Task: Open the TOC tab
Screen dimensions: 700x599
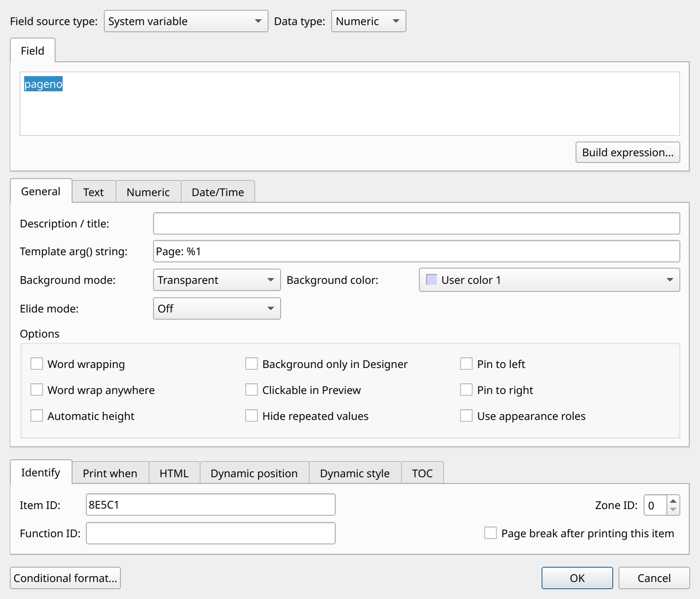Action: [423, 473]
